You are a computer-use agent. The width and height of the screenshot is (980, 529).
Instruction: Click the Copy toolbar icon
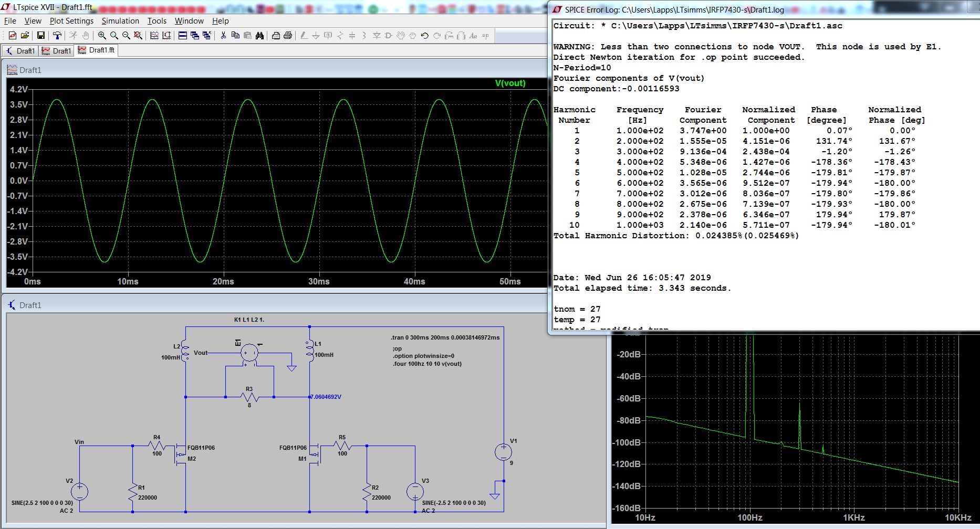235,35
